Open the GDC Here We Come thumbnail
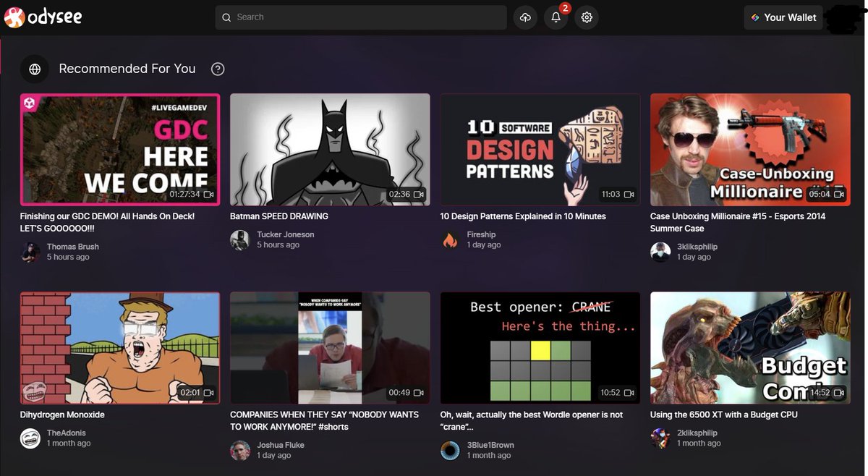The width and height of the screenshot is (868, 476). click(x=120, y=150)
